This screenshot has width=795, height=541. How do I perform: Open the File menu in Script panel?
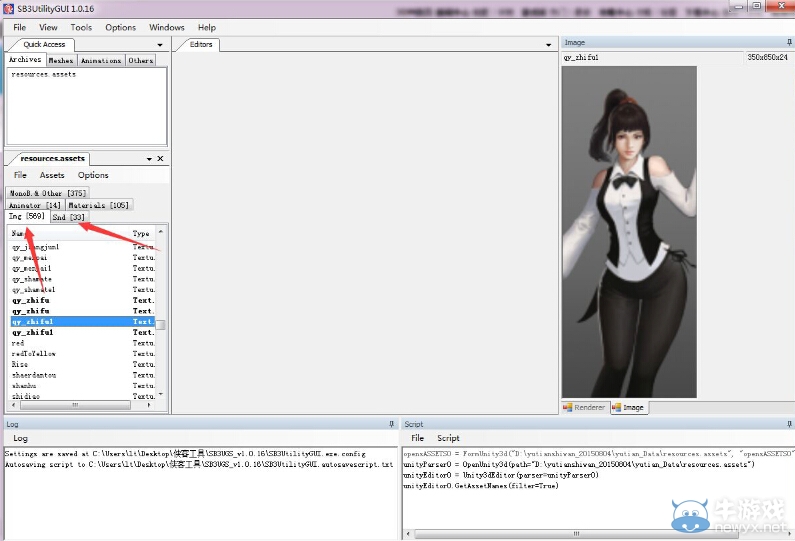[417, 438]
